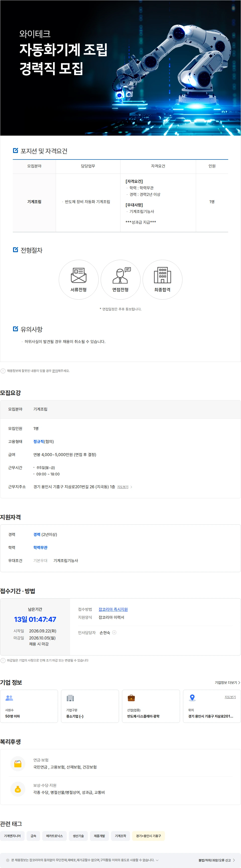The width and height of the screenshot is (241, 868).
Task: Click checkmark icon beside 포지션 및 자격요건
Action: tap(16, 151)
